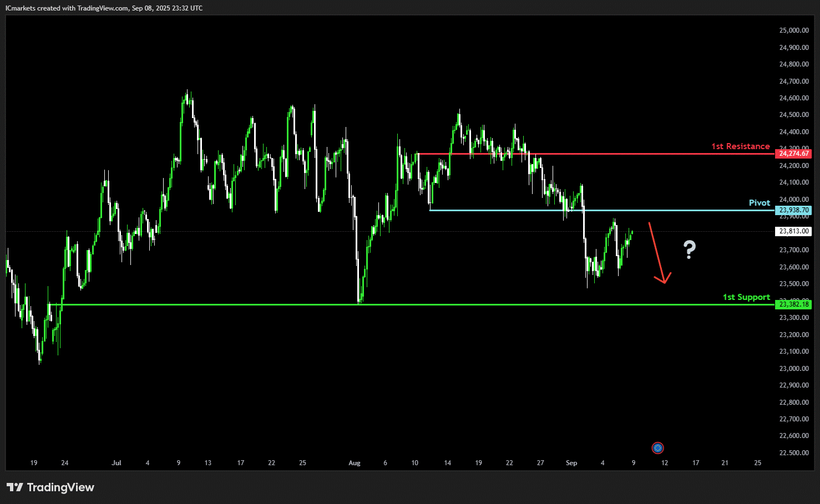The image size is (820, 504).
Task: Click the 23,382.18 support price tag
Action: [x=793, y=304]
